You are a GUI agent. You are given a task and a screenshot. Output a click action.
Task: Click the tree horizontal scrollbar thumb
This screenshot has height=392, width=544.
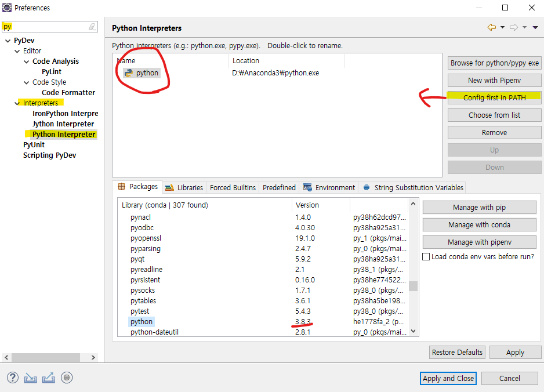[46, 357]
